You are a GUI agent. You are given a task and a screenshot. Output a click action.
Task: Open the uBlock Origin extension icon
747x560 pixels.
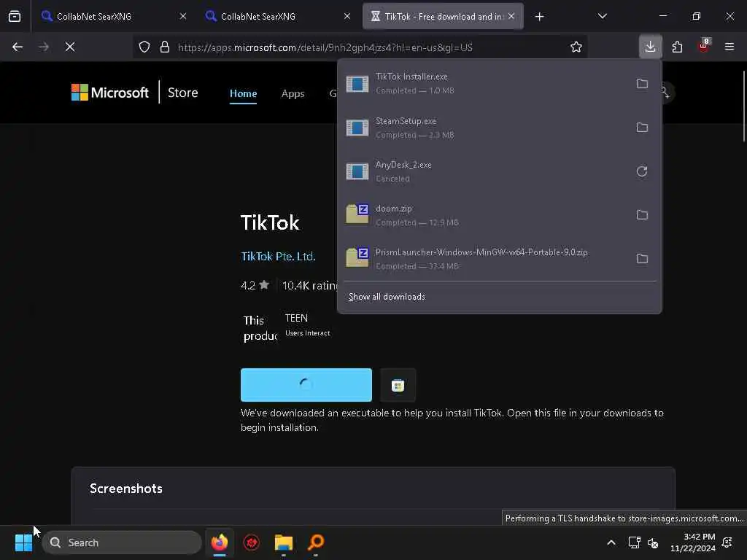coord(703,47)
